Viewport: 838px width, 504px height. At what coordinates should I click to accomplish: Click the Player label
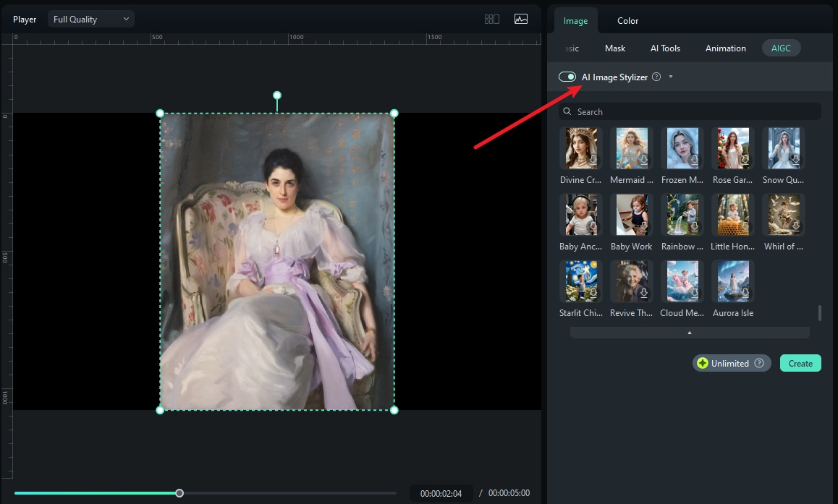(x=25, y=20)
